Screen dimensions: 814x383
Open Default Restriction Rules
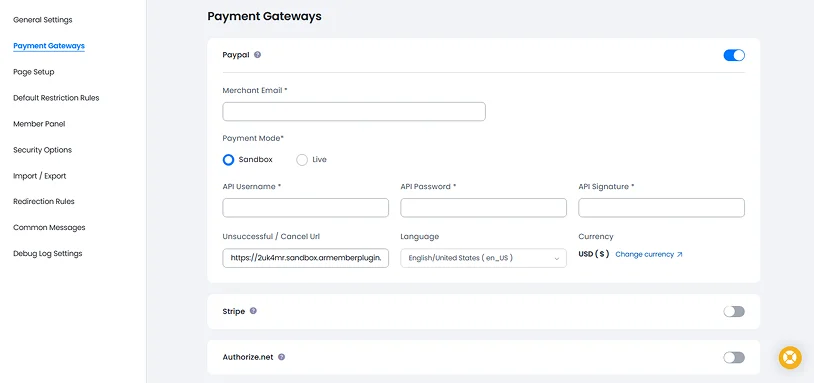(56, 98)
